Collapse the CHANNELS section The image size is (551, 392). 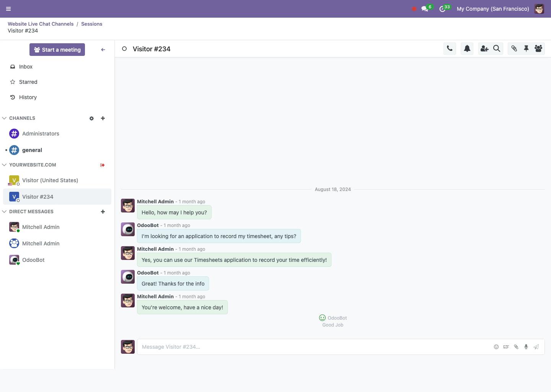pos(5,118)
